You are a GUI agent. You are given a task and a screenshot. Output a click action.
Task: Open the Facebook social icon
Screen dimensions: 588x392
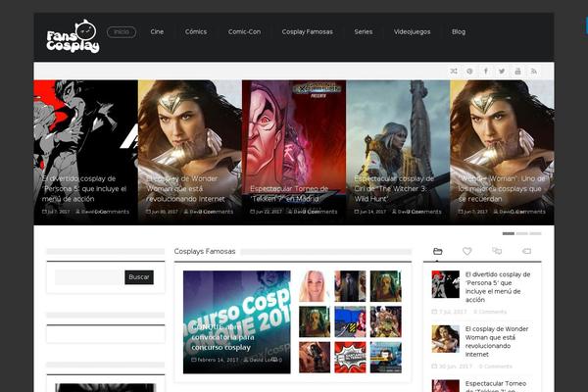click(486, 71)
